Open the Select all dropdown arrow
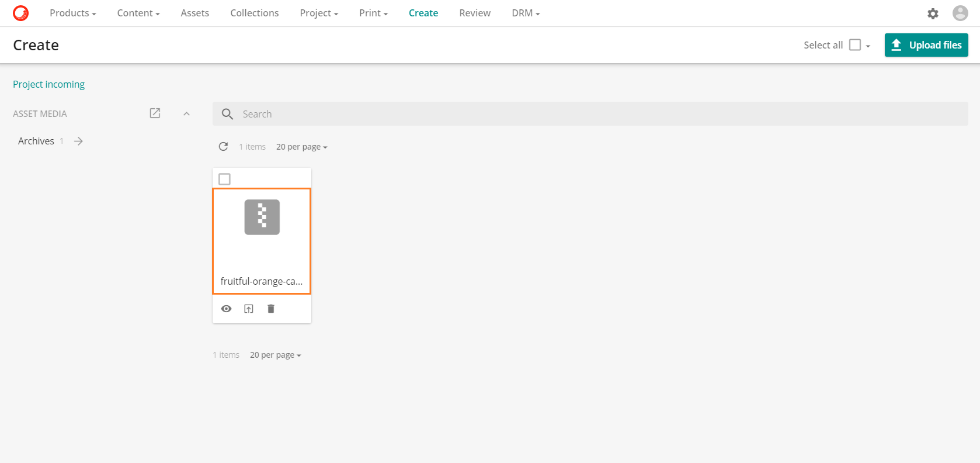 coord(868,46)
